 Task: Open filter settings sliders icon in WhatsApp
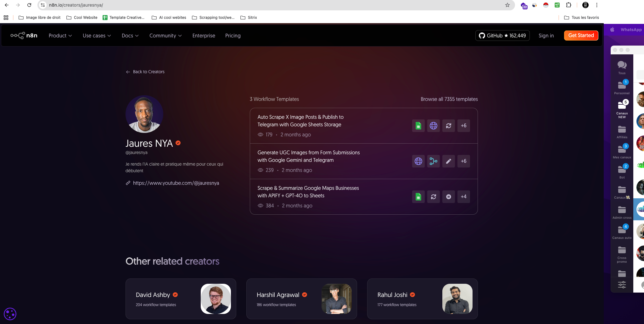[x=622, y=285]
